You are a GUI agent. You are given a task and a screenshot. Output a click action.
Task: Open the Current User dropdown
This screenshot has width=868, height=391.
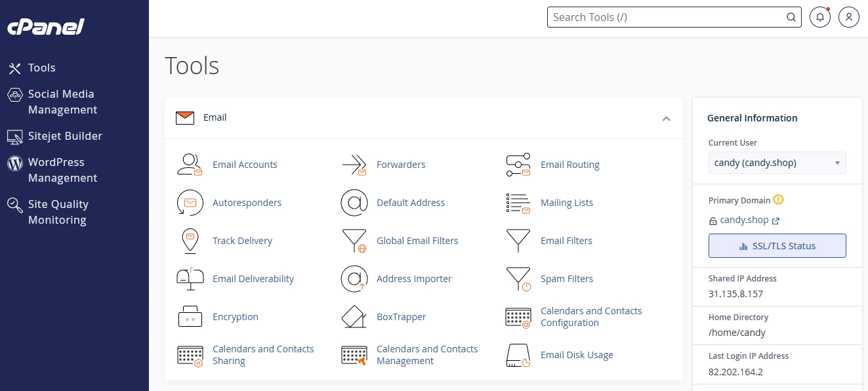[x=777, y=162]
